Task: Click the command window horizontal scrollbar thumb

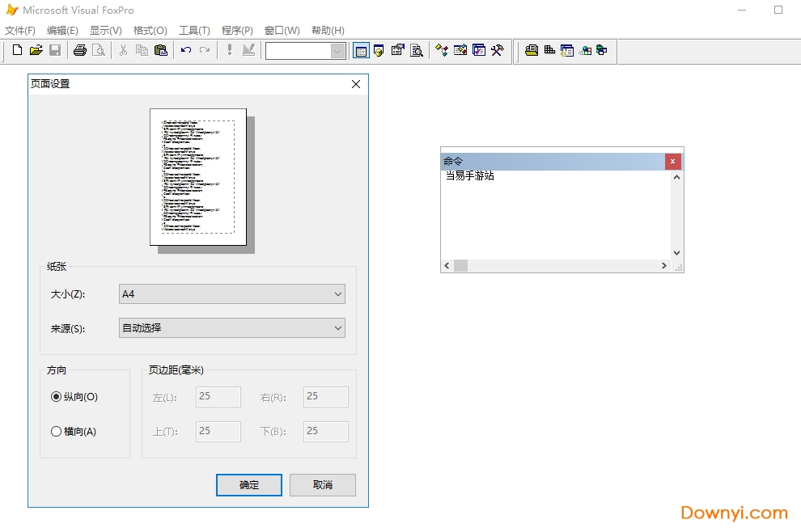Action: 460,266
